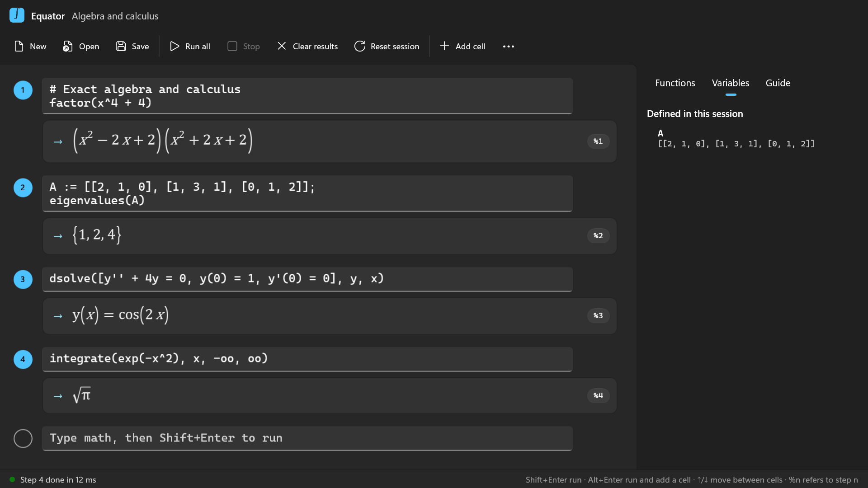Open the more options ellipsis menu
The image size is (868, 488).
click(x=509, y=46)
